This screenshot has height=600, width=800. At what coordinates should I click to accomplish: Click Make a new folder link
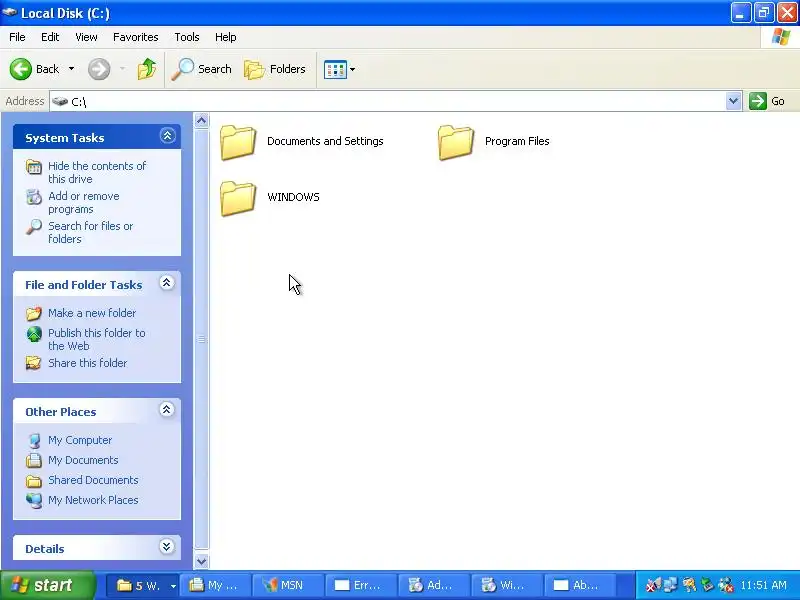point(92,313)
